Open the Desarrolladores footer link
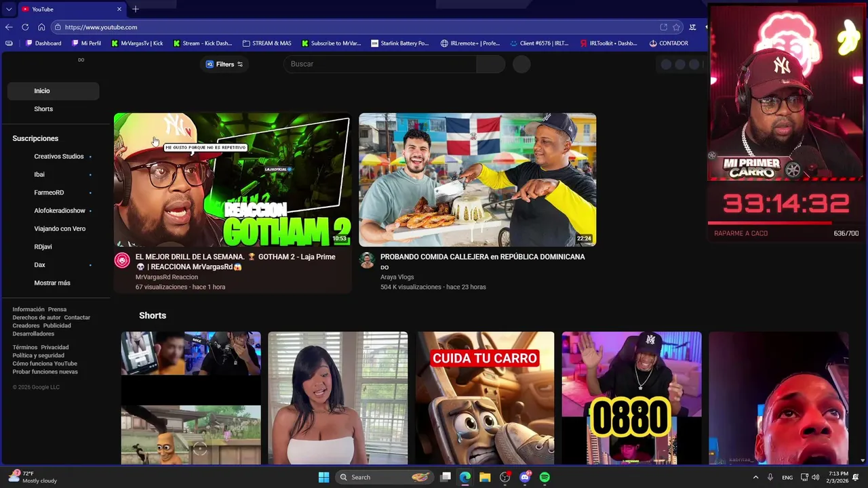868x488 pixels. (33, 333)
